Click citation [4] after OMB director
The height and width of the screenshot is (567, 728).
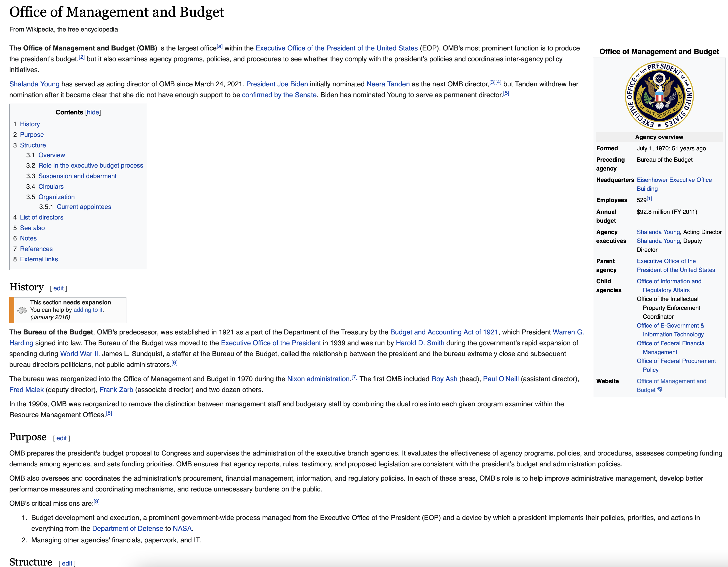(498, 82)
